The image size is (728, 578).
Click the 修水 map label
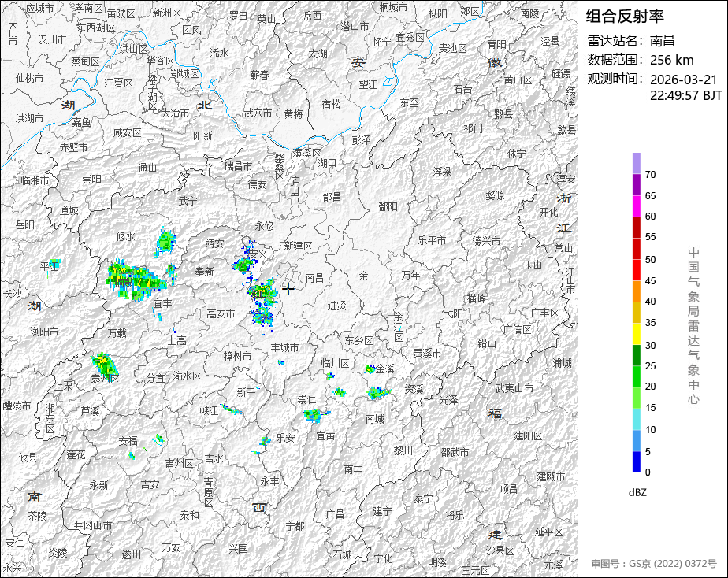coord(125,236)
